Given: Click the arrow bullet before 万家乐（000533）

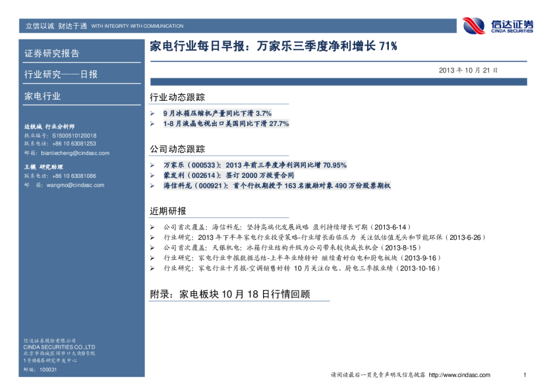Looking at the screenshot, I should pos(153,165).
